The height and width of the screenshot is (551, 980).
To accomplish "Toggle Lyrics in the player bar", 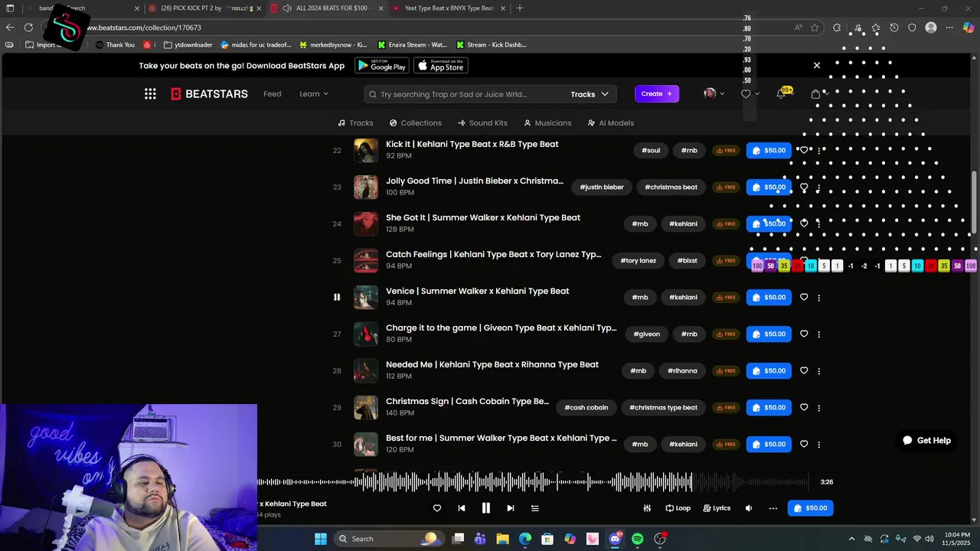I will [x=717, y=508].
